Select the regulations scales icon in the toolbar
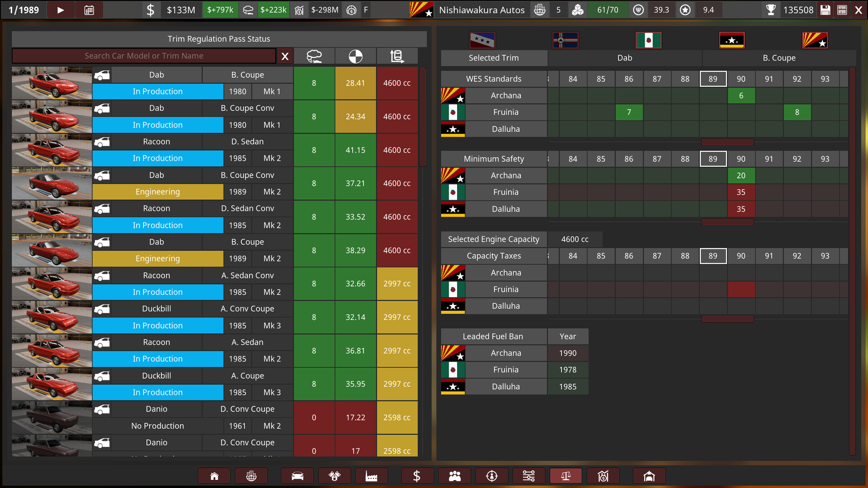Image resolution: width=868 pixels, height=488 pixels. point(566,475)
